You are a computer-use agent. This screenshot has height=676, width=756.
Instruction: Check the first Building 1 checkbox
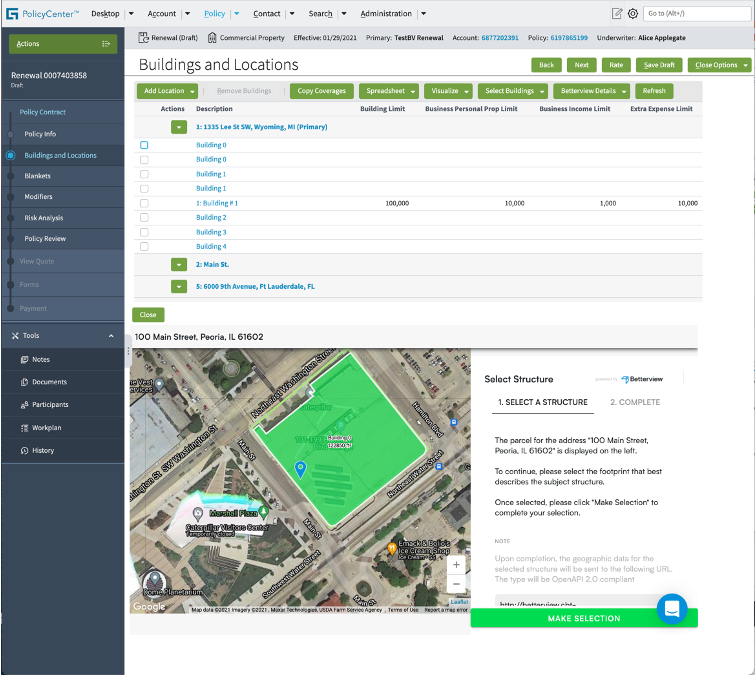click(x=144, y=175)
